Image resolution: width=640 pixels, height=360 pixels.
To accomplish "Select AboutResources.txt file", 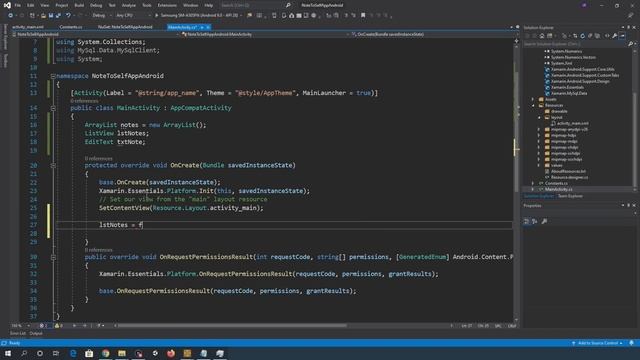I will [x=568, y=171].
